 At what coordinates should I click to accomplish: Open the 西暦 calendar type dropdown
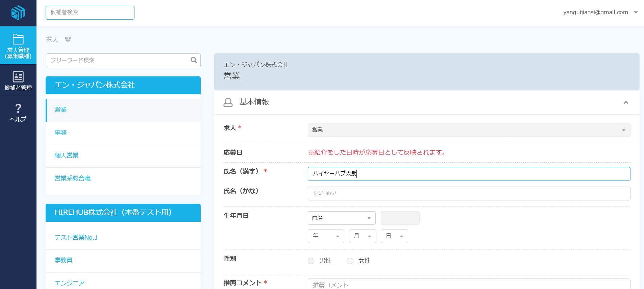pyautogui.click(x=341, y=218)
